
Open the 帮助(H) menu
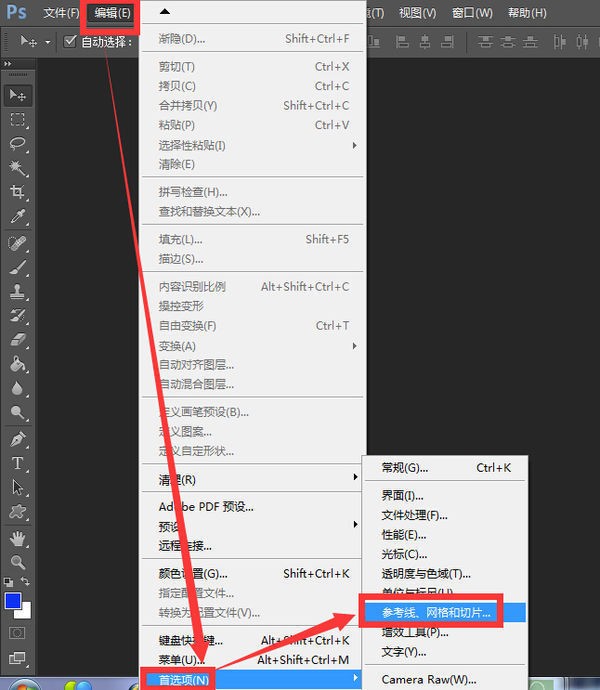point(527,13)
